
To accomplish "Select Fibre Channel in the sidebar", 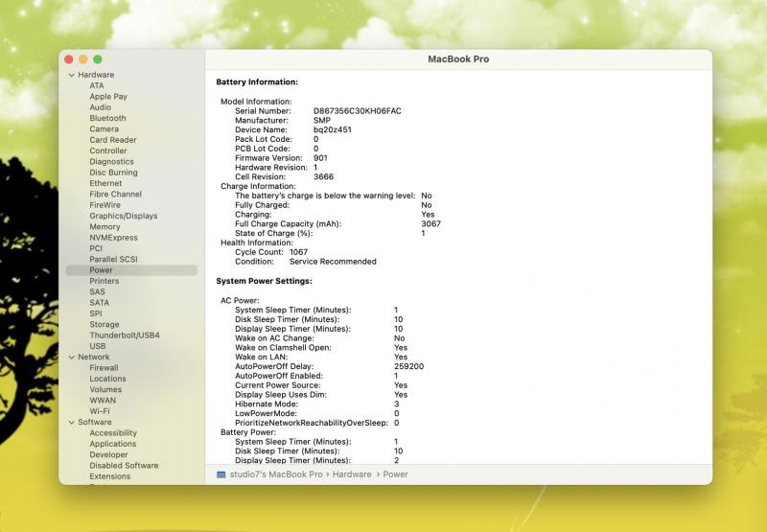I will (115, 195).
